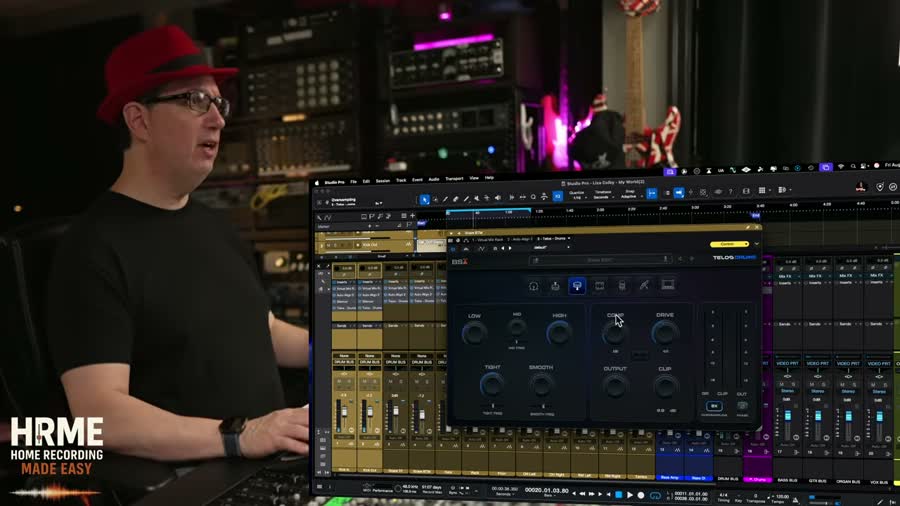Click the plugin preset name search field
The height and width of the screenshot is (506, 900).
click(599, 260)
